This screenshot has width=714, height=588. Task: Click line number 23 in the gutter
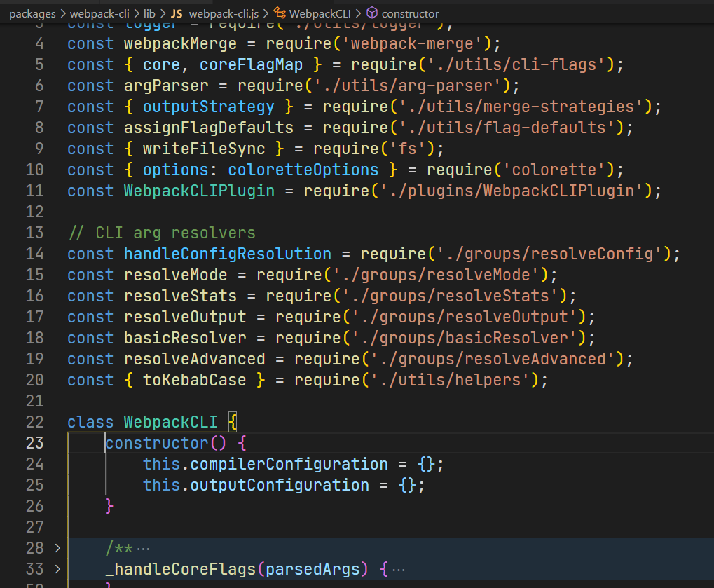pyautogui.click(x=34, y=443)
